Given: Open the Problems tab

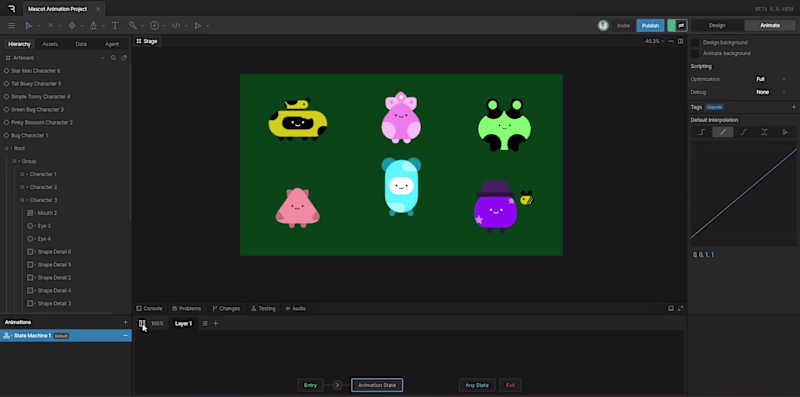Looking at the screenshot, I should pyautogui.click(x=186, y=309).
